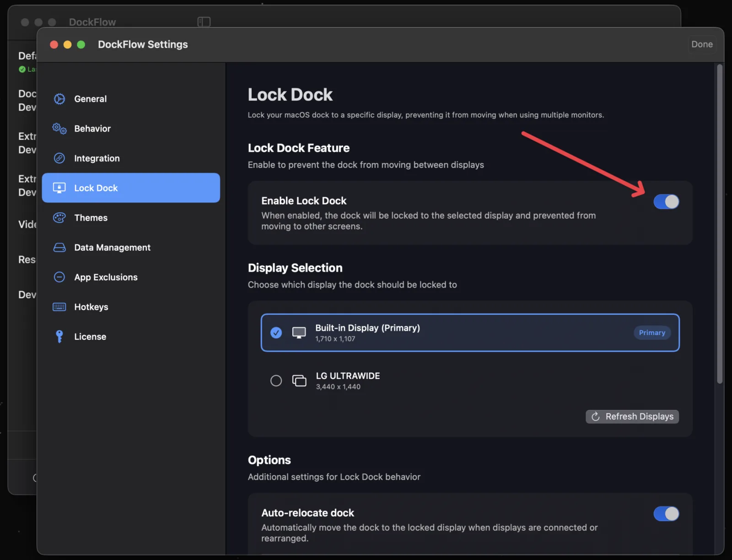Click the Refresh Displays button

click(632, 417)
